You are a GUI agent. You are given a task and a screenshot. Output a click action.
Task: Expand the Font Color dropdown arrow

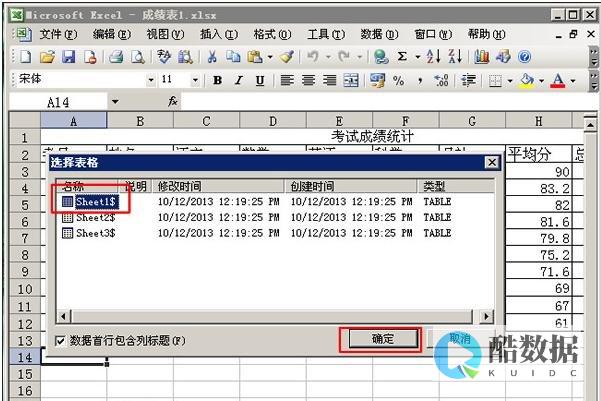[x=573, y=81]
